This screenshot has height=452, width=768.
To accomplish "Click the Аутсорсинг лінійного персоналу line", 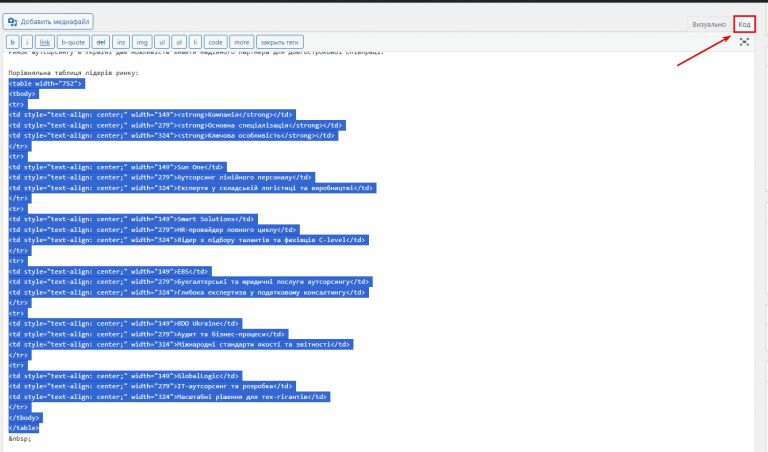I will 162,178.
